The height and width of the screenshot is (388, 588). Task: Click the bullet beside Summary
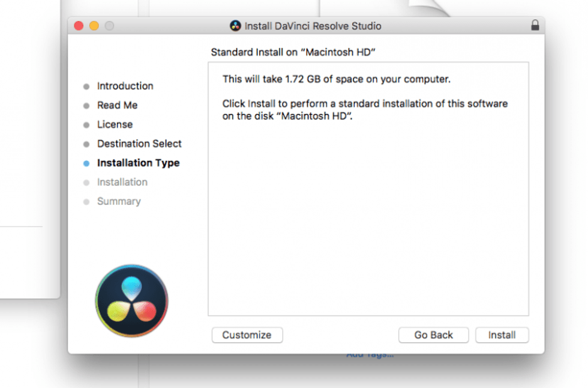click(86, 202)
